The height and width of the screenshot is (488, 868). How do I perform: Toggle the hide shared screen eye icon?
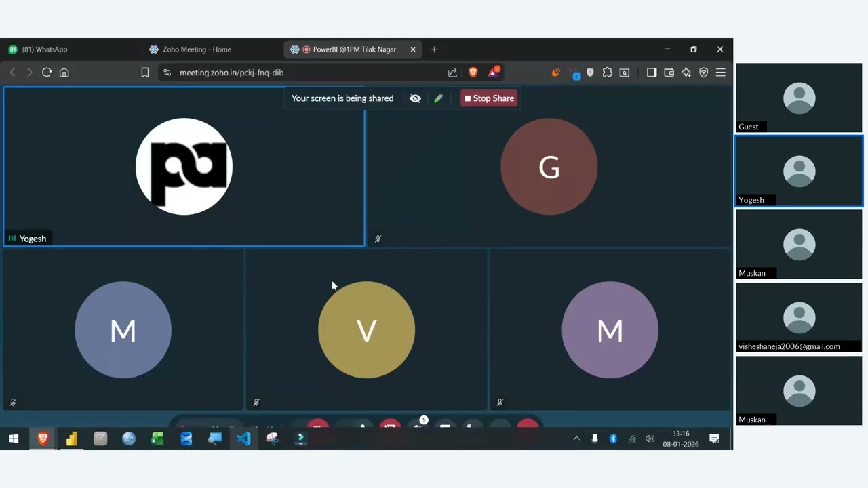pos(415,98)
